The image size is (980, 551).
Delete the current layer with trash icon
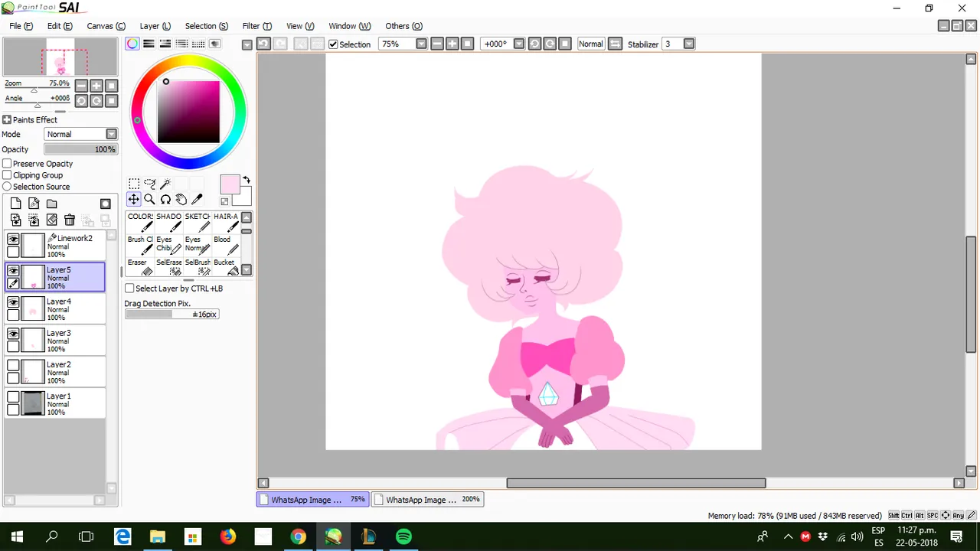pyautogui.click(x=70, y=220)
